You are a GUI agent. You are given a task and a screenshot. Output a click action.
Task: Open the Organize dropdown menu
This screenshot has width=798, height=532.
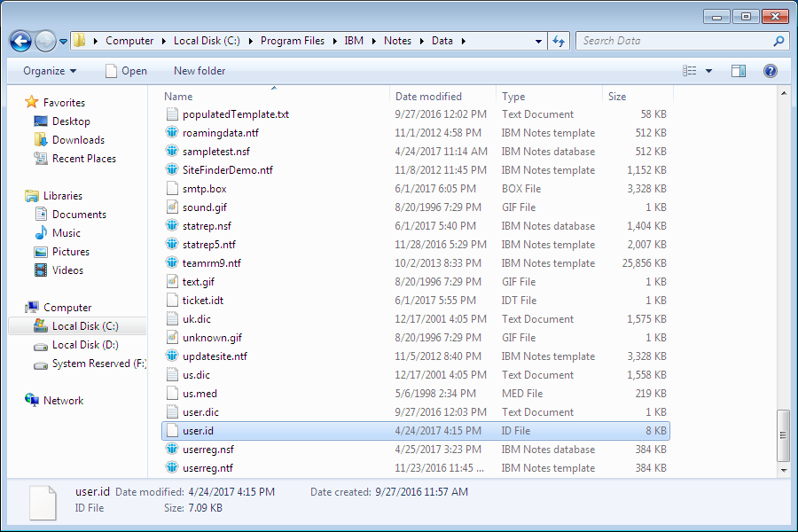click(x=50, y=71)
